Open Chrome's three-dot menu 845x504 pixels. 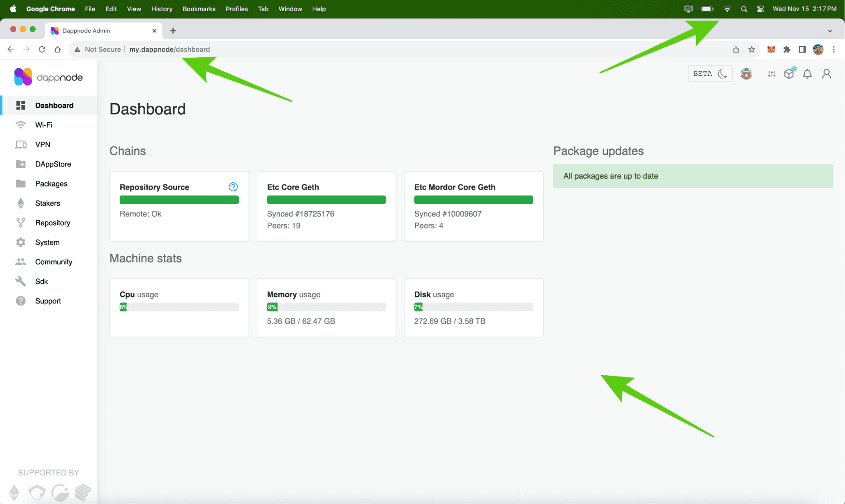point(834,49)
